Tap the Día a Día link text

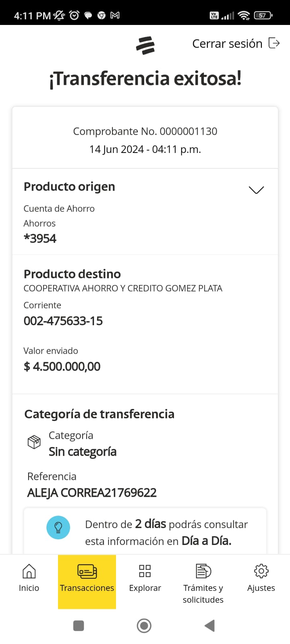[206, 541]
